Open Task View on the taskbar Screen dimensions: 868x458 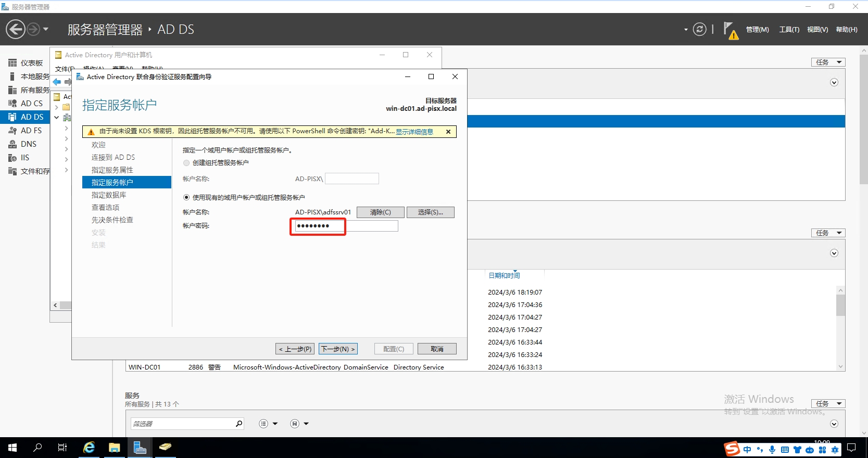(62, 448)
